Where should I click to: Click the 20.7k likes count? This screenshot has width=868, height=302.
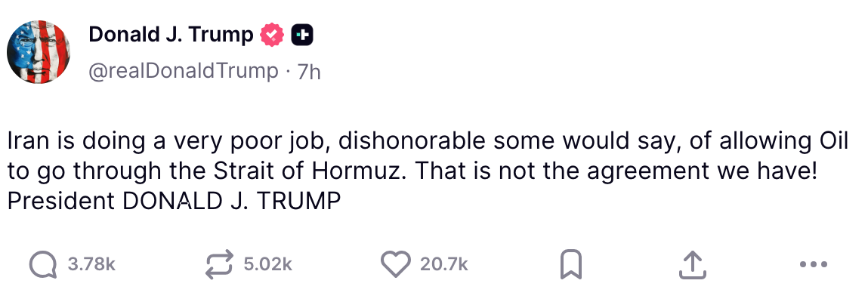(x=444, y=264)
